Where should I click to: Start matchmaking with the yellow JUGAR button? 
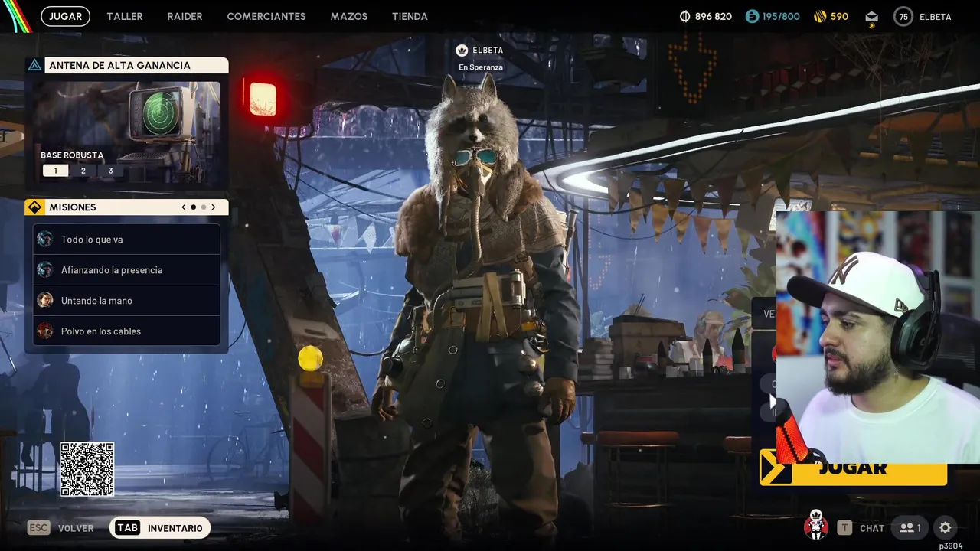click(x=853, y=468)
